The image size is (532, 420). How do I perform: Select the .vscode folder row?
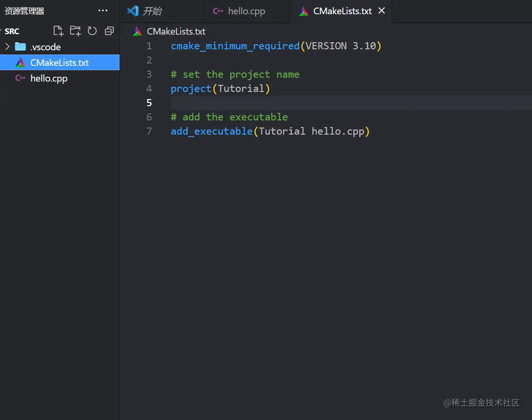[60, 47]
